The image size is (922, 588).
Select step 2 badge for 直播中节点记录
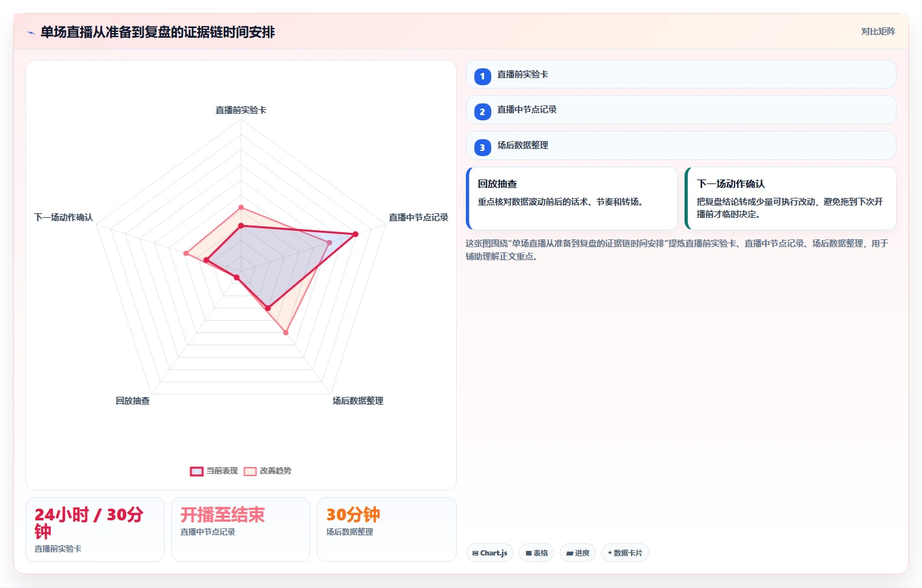coord(482,112)
